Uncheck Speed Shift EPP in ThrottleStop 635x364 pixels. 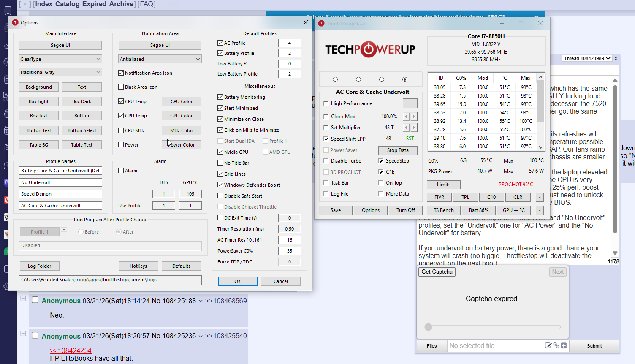pyautogui.click(x=326, y=139)
